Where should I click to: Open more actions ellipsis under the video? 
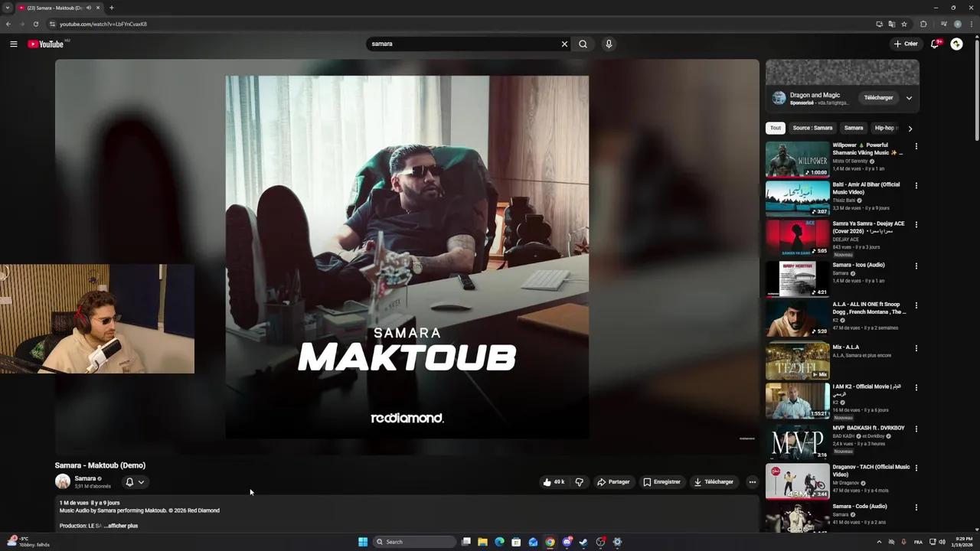click(x=752, y=482)
